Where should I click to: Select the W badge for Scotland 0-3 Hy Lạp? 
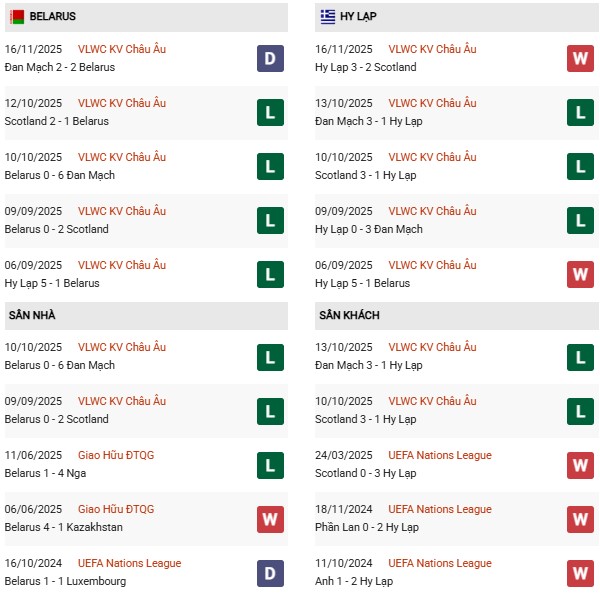click(580, 465)
